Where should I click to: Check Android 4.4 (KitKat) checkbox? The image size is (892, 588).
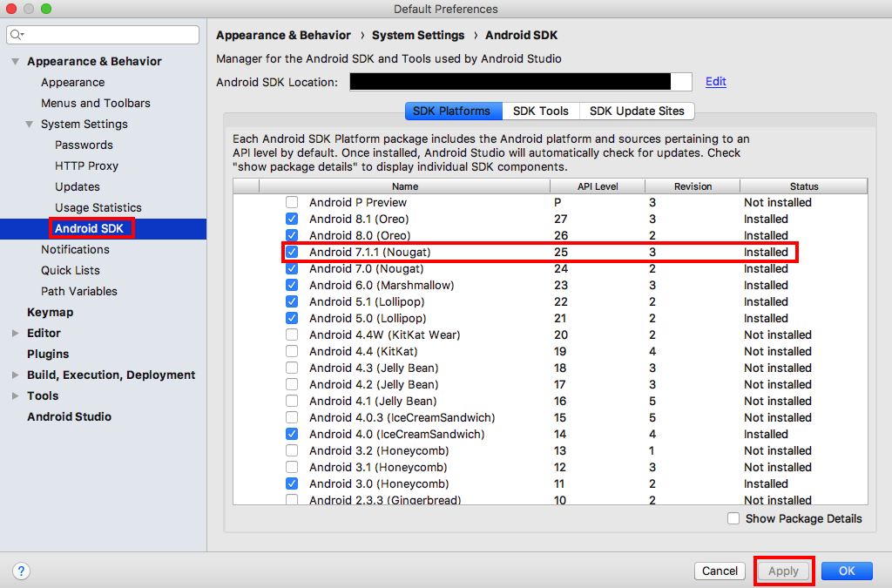click(292, 351)
